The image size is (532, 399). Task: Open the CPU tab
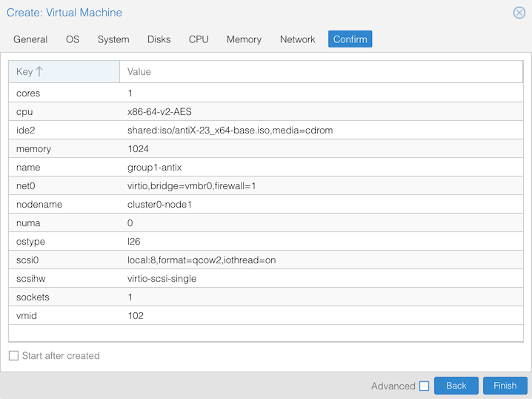(x=199, y=39)
